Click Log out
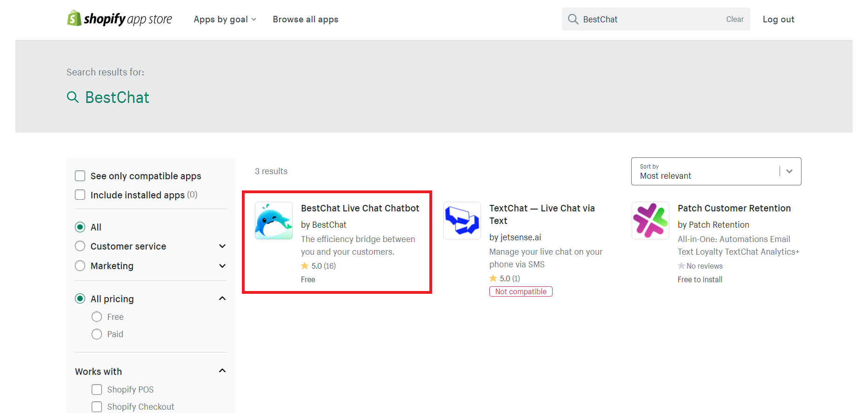868x413 pixels. click(778, 19)
